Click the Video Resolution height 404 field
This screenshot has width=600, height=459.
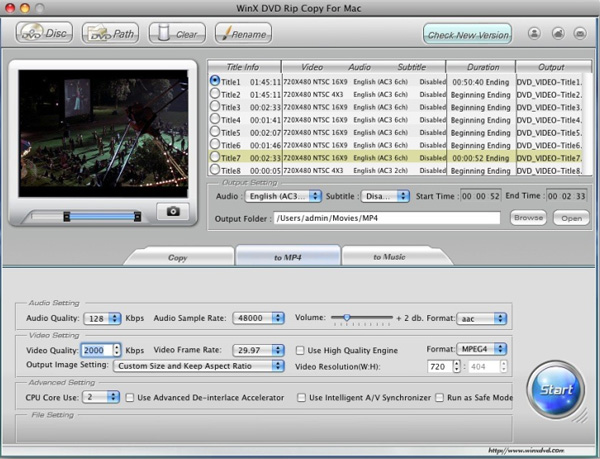[484, 366]
